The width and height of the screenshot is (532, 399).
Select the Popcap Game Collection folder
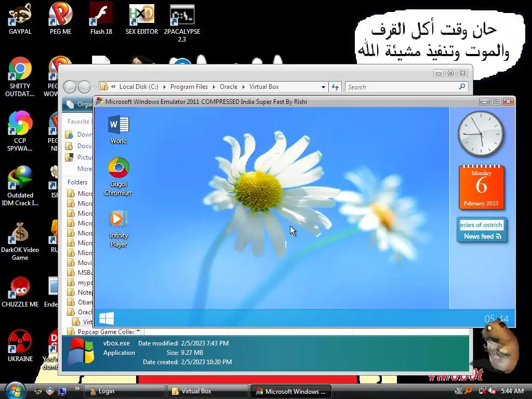click(101, 331)
